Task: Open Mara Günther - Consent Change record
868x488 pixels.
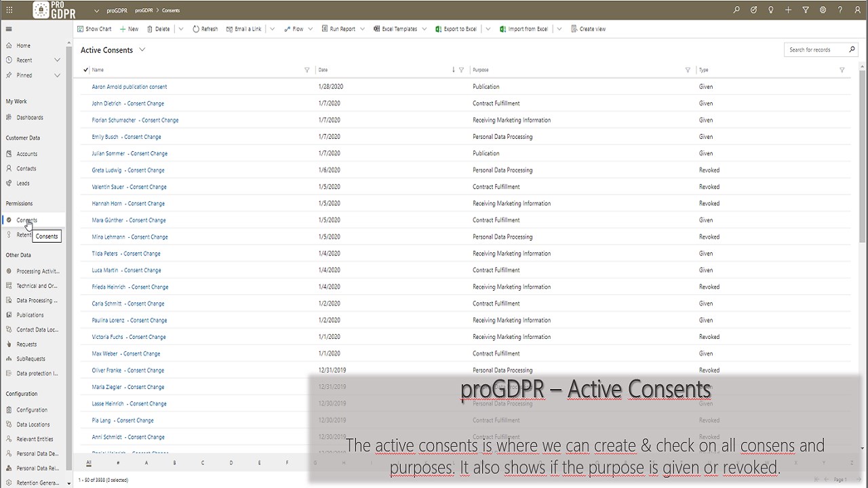Action: pos(129,220)
